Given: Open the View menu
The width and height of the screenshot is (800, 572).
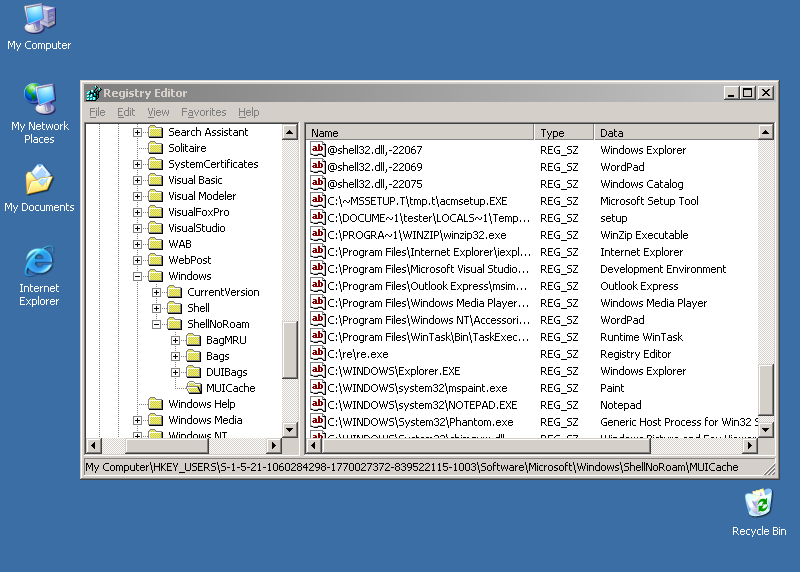Looking at the screenshot, I should 158,112.
